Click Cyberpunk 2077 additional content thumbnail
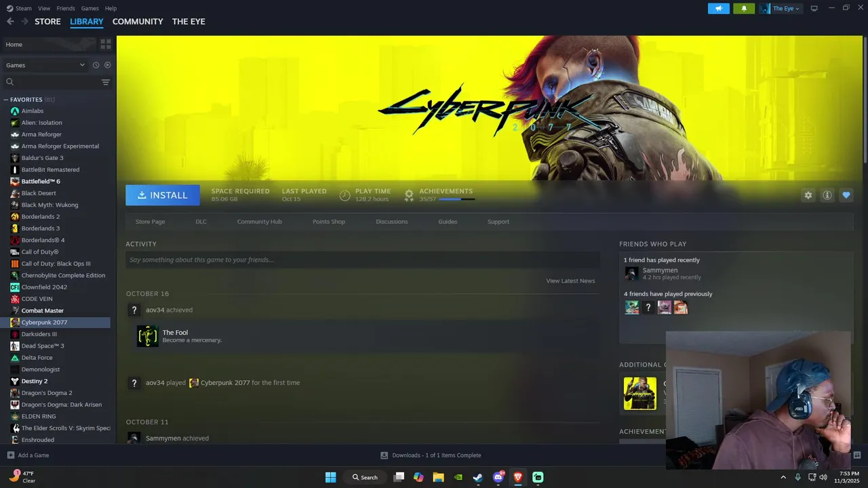The height and width of the screenshot is (488, 868). 640,393
